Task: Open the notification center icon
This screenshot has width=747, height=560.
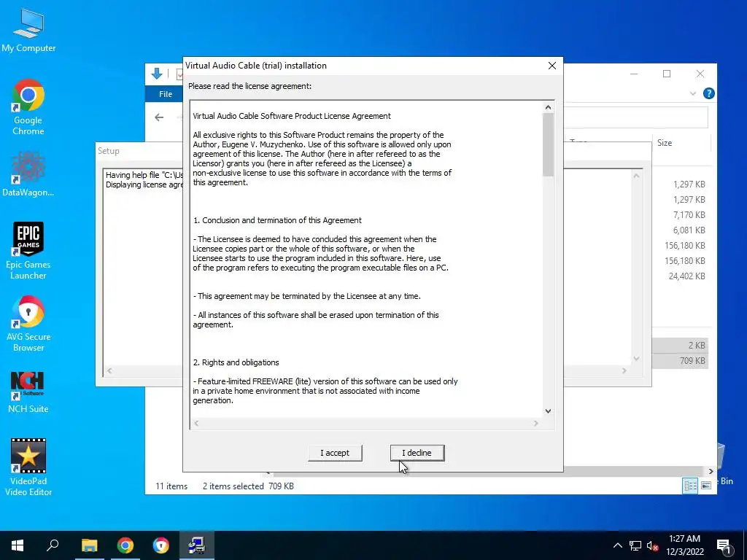Action: coord(724,545)
